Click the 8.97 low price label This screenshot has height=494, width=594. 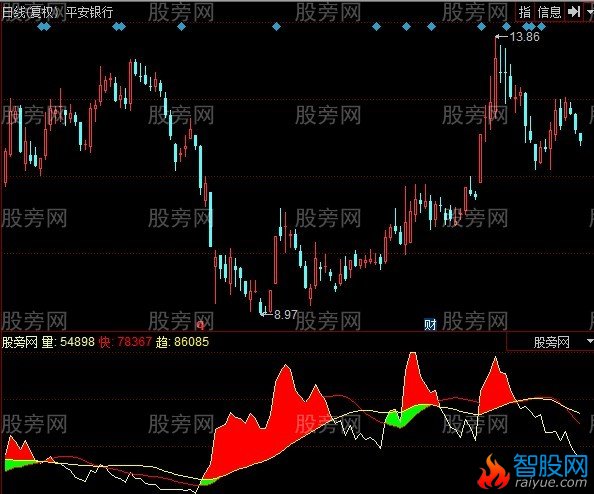coord(285,314)
